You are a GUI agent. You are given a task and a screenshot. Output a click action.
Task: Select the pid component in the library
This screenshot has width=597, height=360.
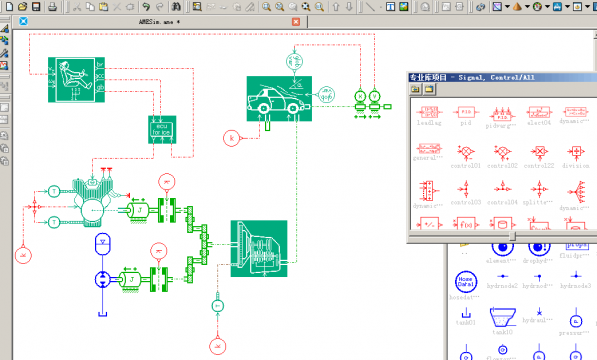tap(466, 116)
